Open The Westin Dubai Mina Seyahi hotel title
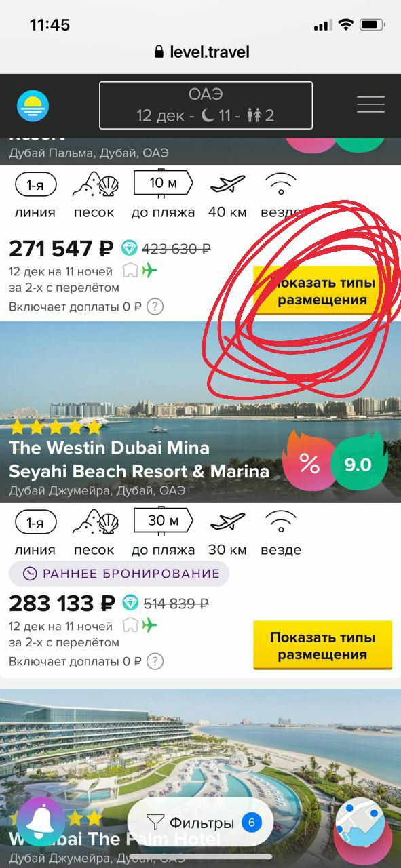 point(139,459)
